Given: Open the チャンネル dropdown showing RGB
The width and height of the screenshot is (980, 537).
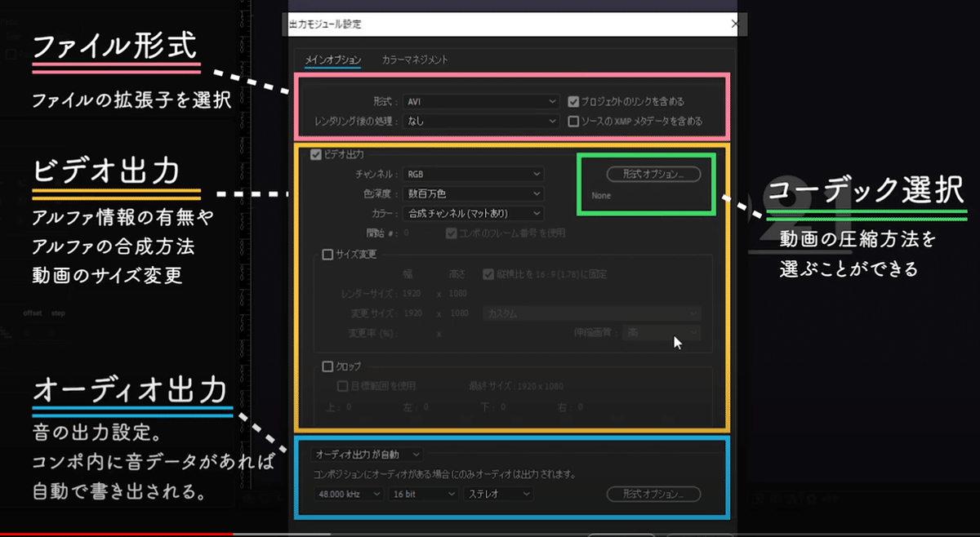Looking at the screenshot, I should 474,174.
